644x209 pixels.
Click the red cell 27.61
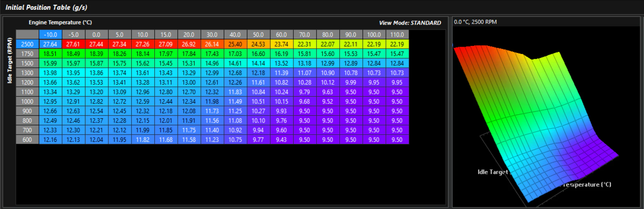tap(74, 44)
